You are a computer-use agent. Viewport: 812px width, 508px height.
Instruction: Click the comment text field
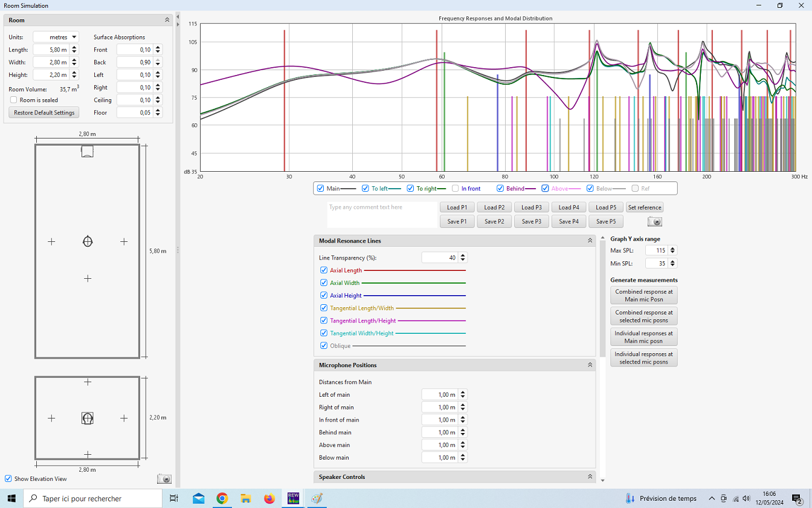coord(382,215)
